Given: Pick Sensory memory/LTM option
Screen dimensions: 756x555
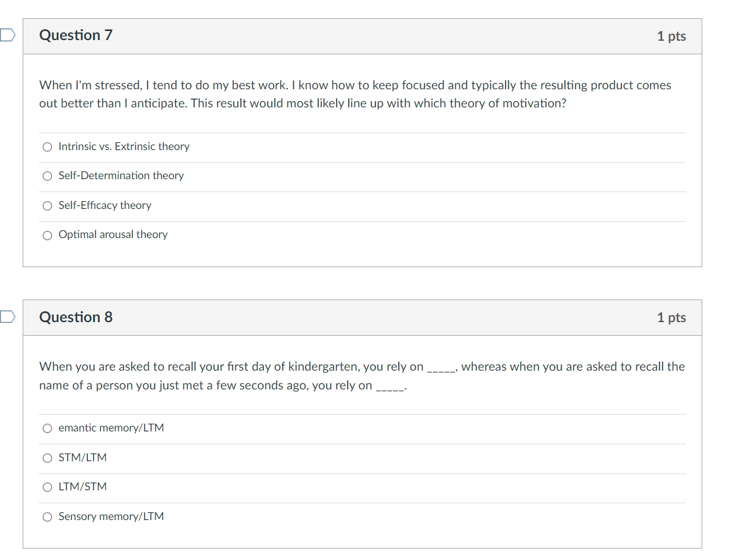Looking at the screenshot, I should click(x=47, y=517).
